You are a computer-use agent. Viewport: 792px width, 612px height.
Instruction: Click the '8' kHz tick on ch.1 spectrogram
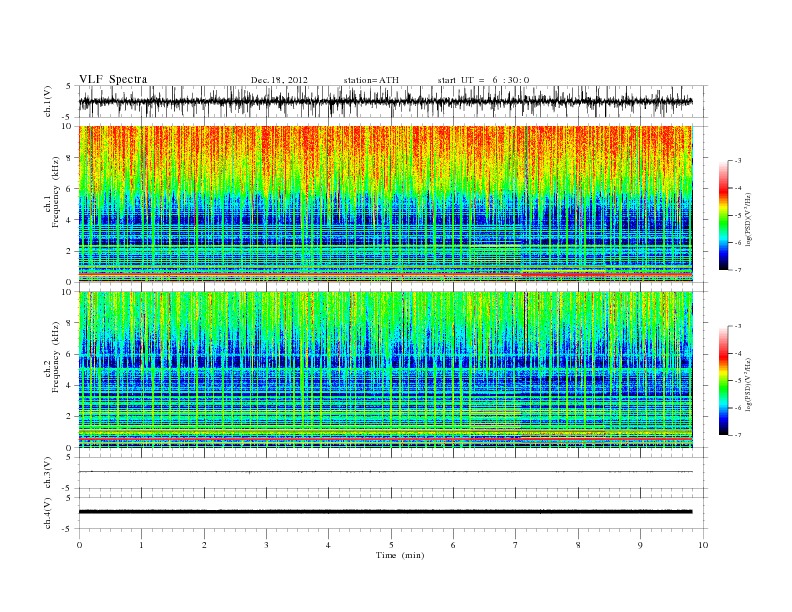69,158
